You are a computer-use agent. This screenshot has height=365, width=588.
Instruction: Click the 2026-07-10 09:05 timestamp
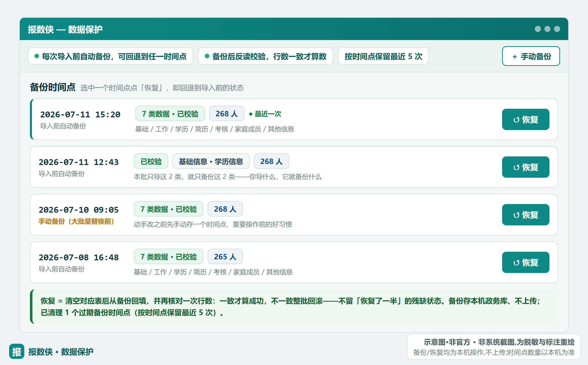(x=79, y=210)
